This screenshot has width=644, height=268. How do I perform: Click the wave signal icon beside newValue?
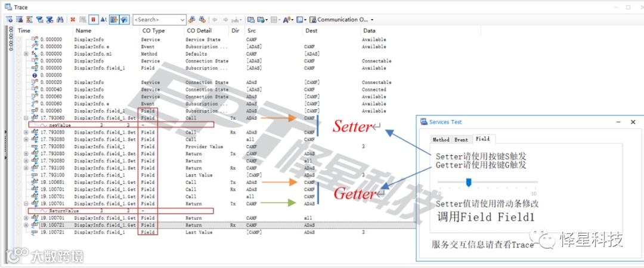(x=44, y=124)
